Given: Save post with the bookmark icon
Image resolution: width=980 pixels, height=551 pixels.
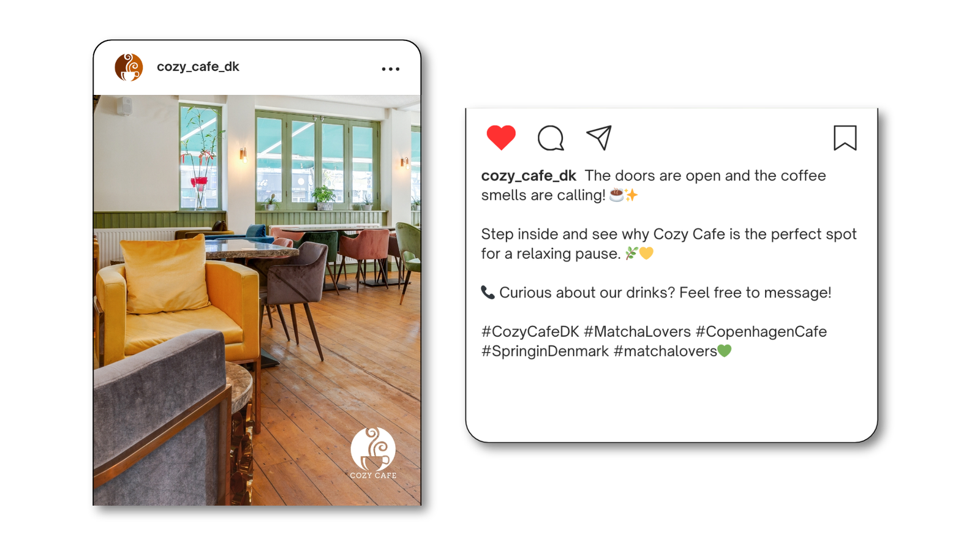Looking at the screenshot, I should pyautogui.click(x=845, y=138).
